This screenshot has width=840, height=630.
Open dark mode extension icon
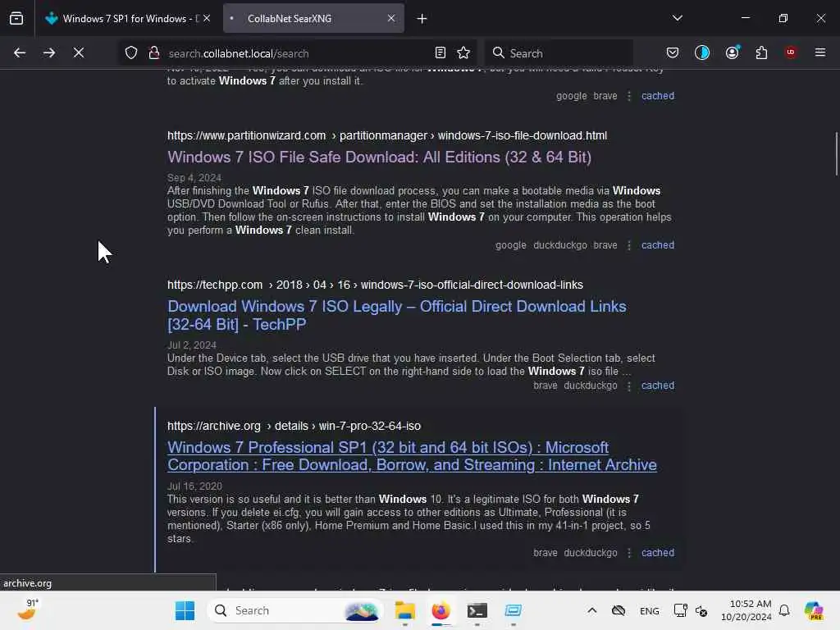click(x=702, y=52)
